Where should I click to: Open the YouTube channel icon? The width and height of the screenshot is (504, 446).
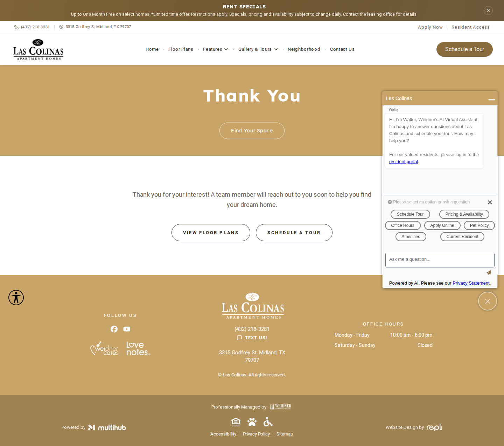click(x=127, y=329)
